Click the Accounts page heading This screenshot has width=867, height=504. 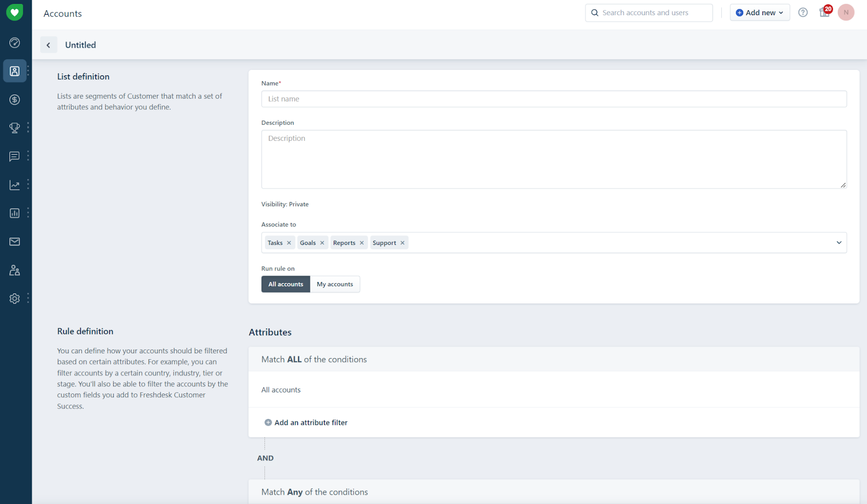click(x=63, y=14)
